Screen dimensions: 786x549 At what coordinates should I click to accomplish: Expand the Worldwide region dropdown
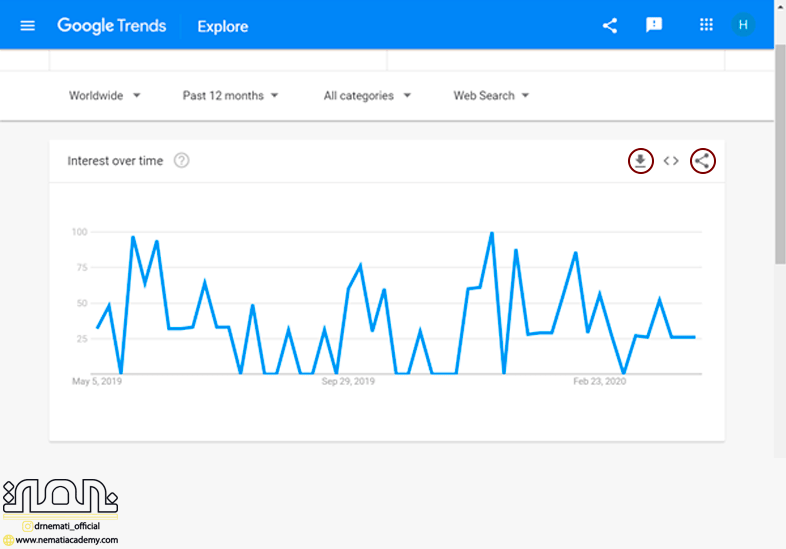click(105, 96)
